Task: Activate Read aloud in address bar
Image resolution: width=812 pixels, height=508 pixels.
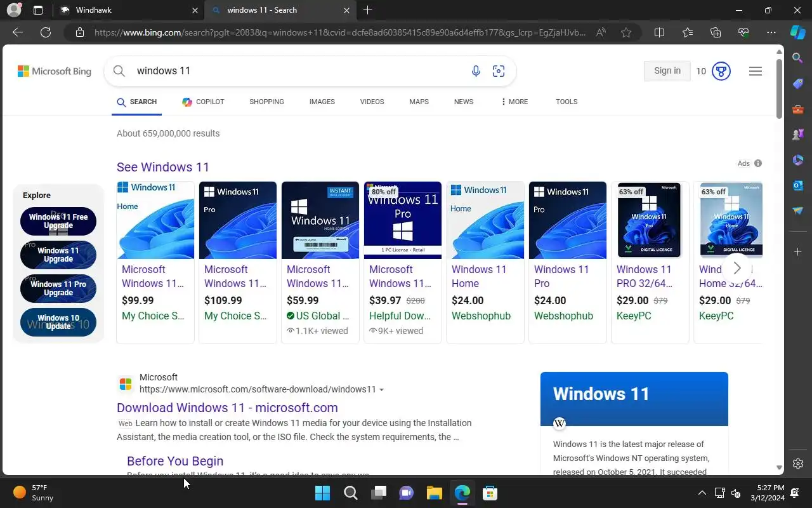Action: 601,32
